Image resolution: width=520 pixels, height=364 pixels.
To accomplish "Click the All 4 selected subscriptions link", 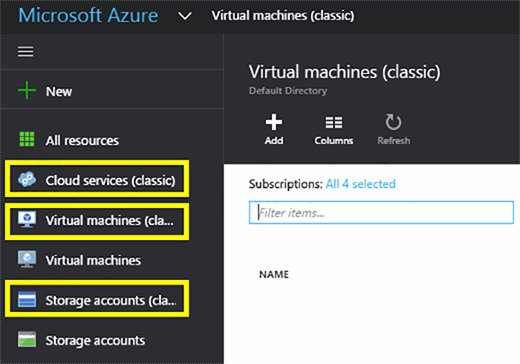I will [x=361, y=184].
